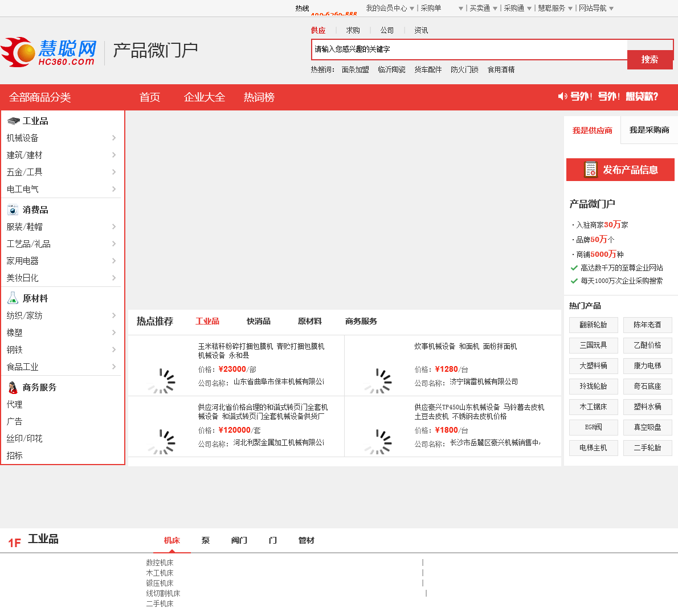Click the loading thumbnail for 河北利聚 转页门 product

pyautogui.click(x=161, y=441)
